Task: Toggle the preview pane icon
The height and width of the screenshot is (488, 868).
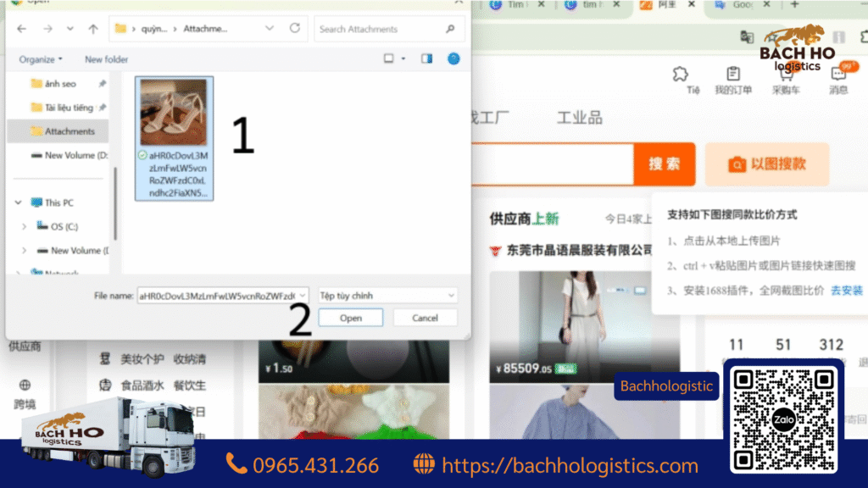Action: click(426, 59)
